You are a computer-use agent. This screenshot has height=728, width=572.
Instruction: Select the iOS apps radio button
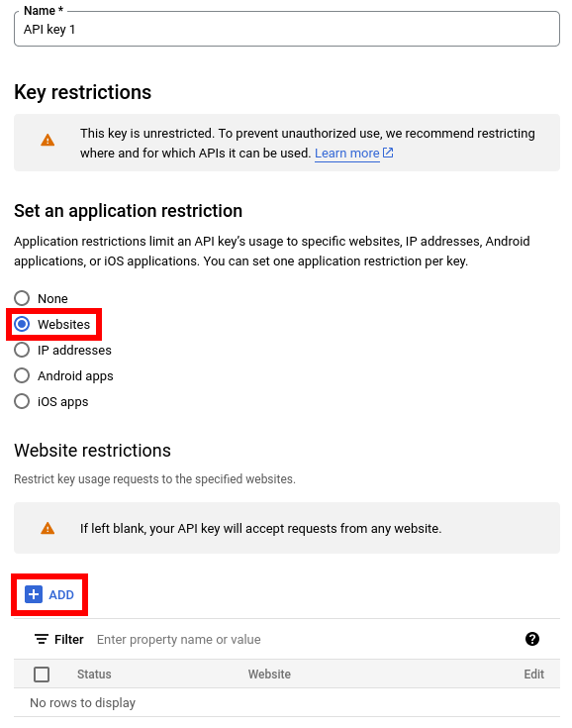[x=22, y=401]
